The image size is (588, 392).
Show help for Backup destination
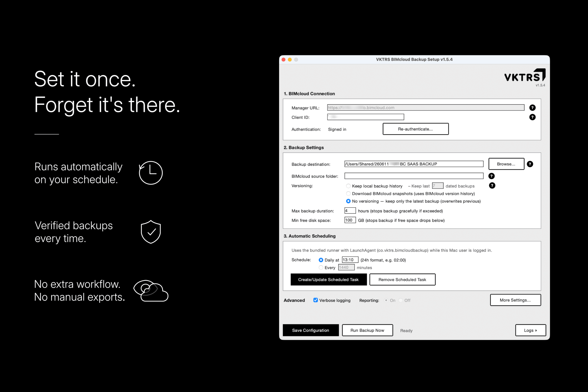pos(530,164)
